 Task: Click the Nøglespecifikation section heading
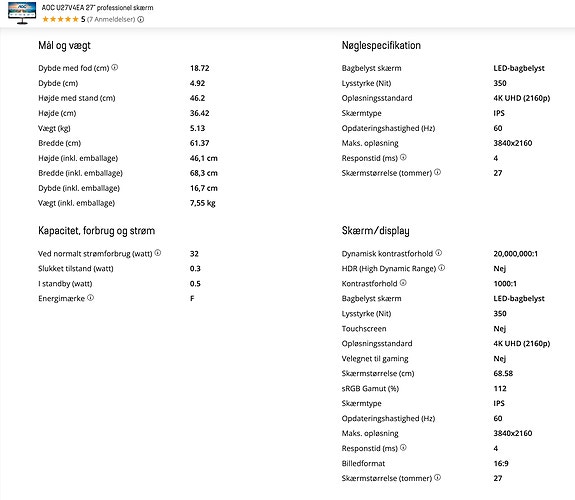[x=381, y=45]
